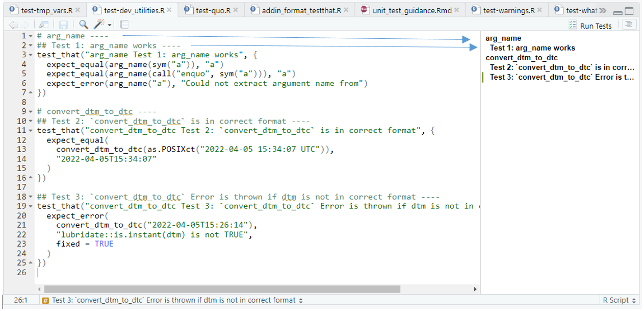Screen dimensions: 644x311
Task: Collapse the convert_dtm_to_dtc section on line 9
Action: (x=31, y=112)
